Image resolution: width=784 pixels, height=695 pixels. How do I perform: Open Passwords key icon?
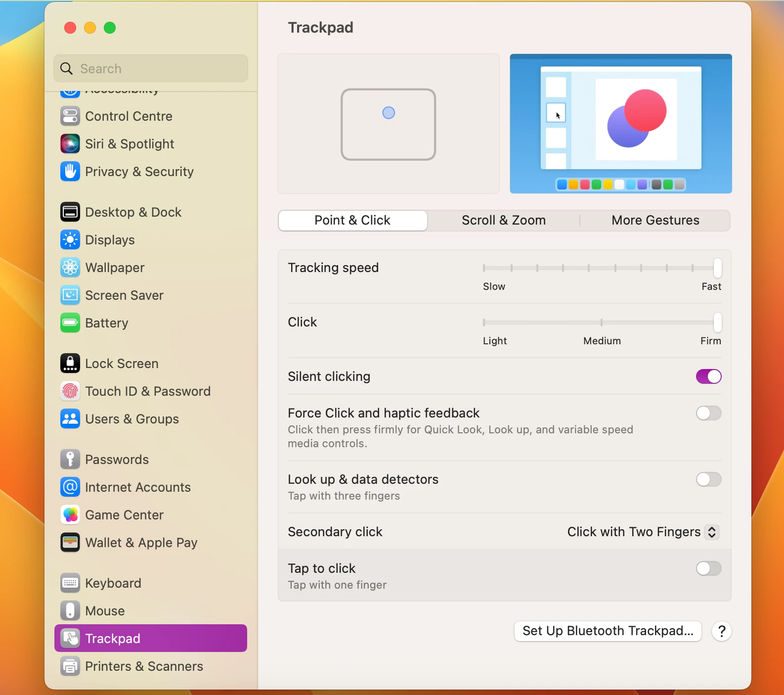point(70,460)
